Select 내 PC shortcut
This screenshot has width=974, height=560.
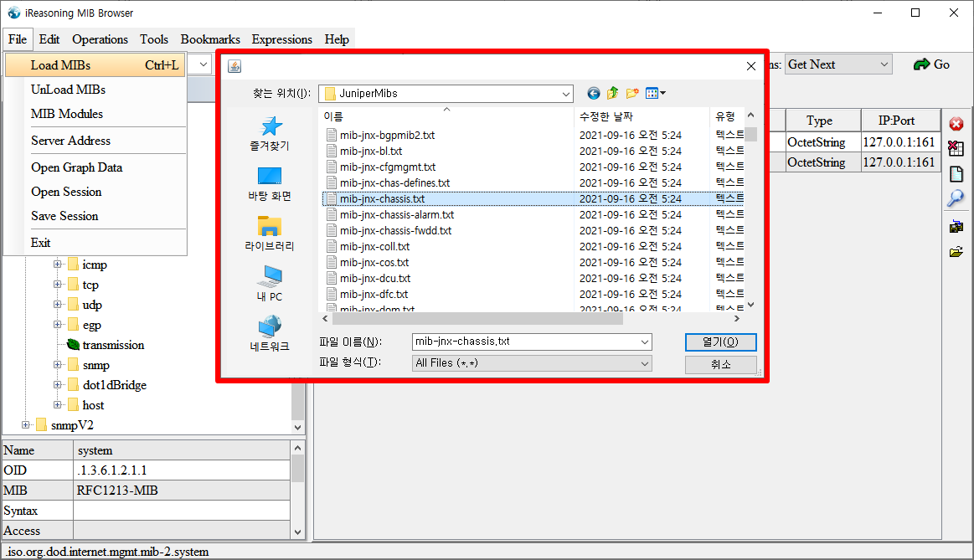coord(270,284)
